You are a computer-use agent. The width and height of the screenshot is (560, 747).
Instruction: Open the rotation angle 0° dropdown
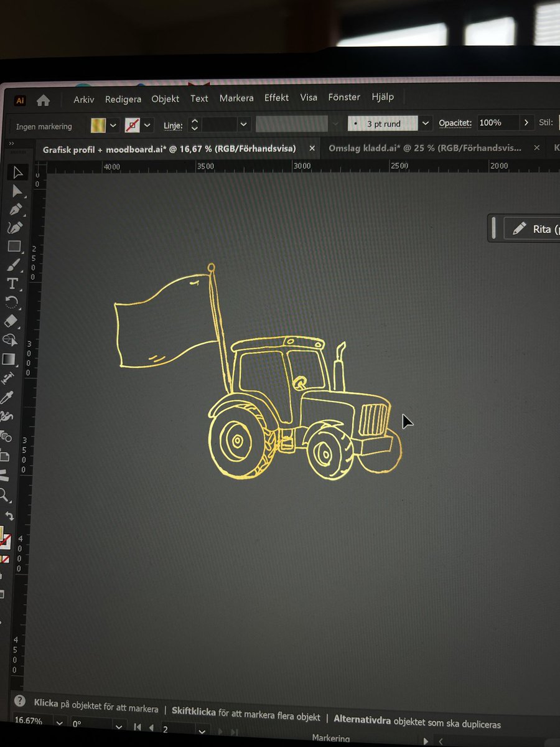click(x=119, y=726)
